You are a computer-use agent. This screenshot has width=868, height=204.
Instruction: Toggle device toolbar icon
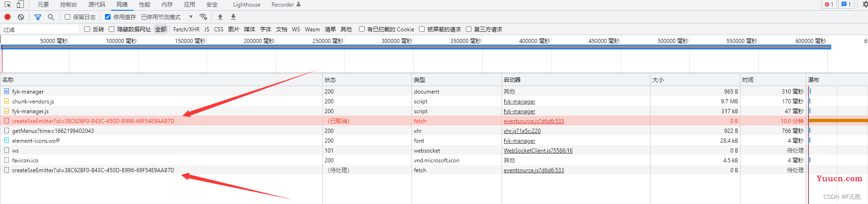coord(20,4)
